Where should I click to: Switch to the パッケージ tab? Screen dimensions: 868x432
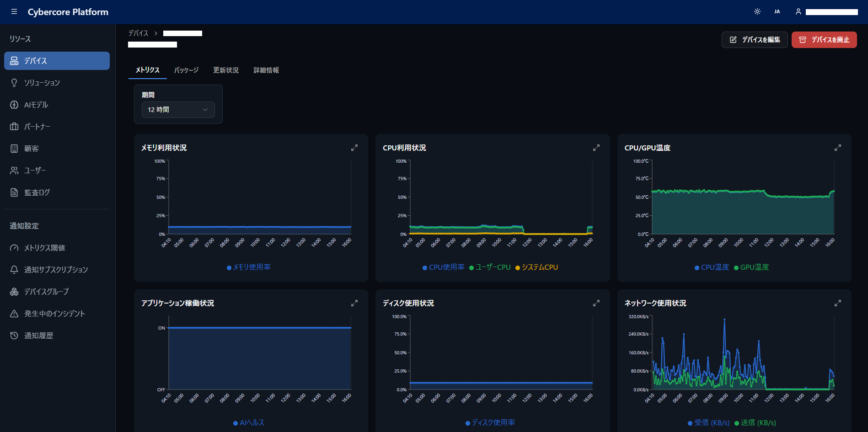186,70
